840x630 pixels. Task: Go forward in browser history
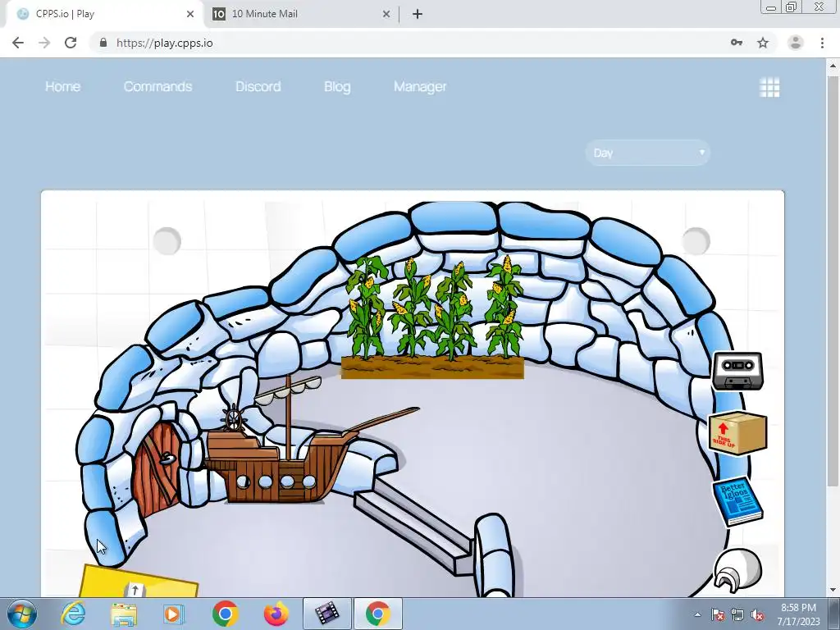(44, 43)
